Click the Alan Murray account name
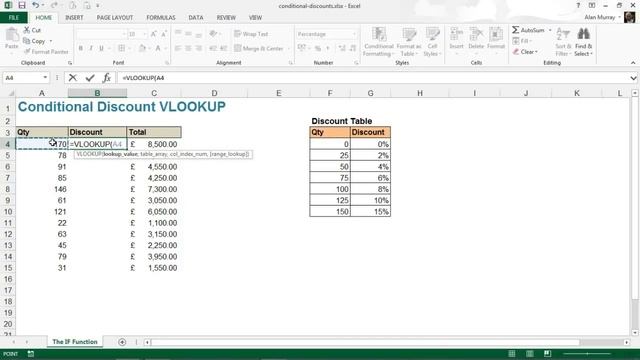Image resolution: width=640 pixels, height=360 pixels. point(600,17)
